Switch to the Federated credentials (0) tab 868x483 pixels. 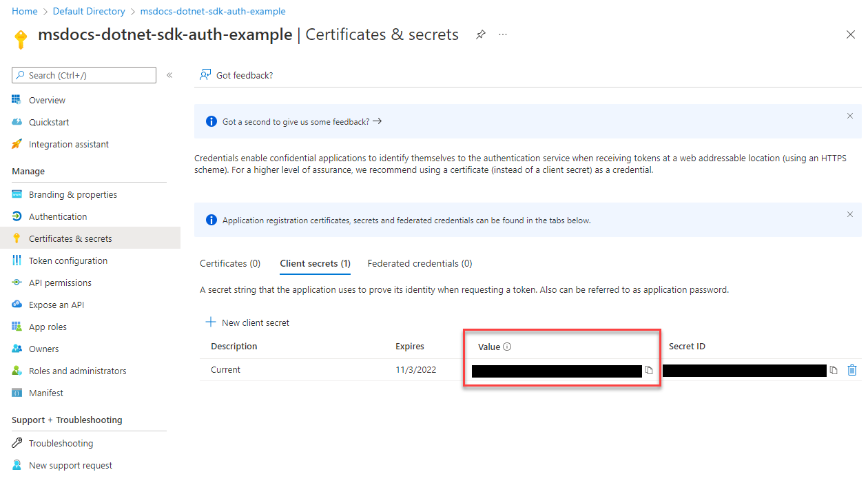point(420,263)
